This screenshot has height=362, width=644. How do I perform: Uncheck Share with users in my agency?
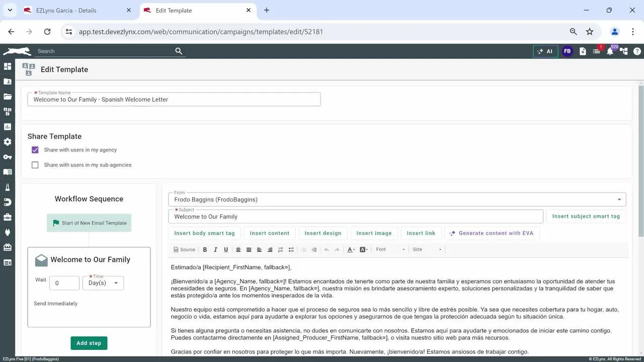click(35, 150)
